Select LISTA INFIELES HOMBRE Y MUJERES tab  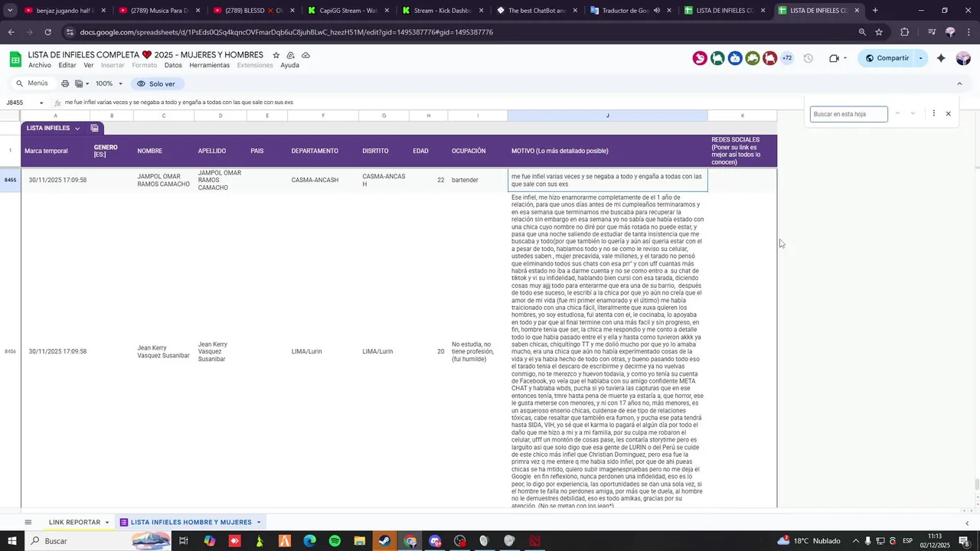point(191,522)
